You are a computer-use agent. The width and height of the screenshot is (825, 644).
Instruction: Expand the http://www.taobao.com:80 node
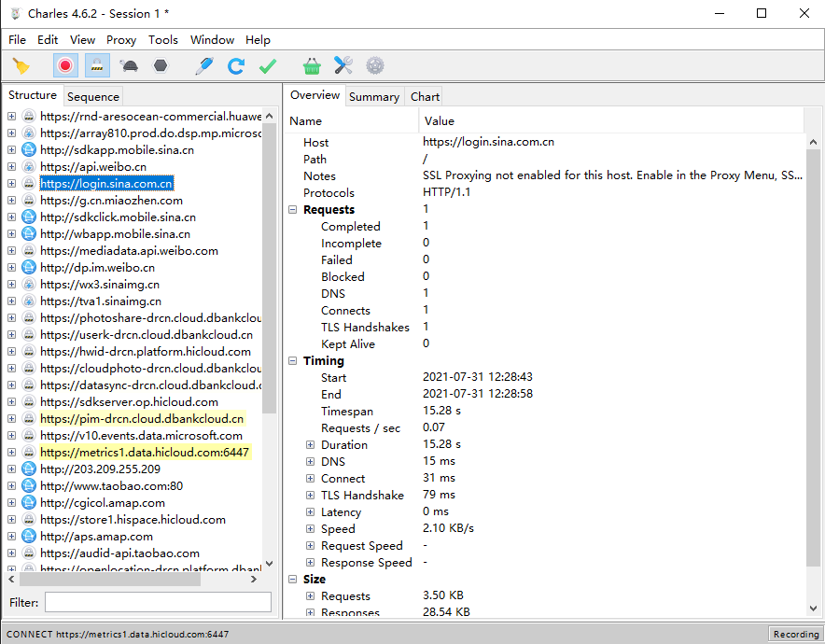click(11, 486)
